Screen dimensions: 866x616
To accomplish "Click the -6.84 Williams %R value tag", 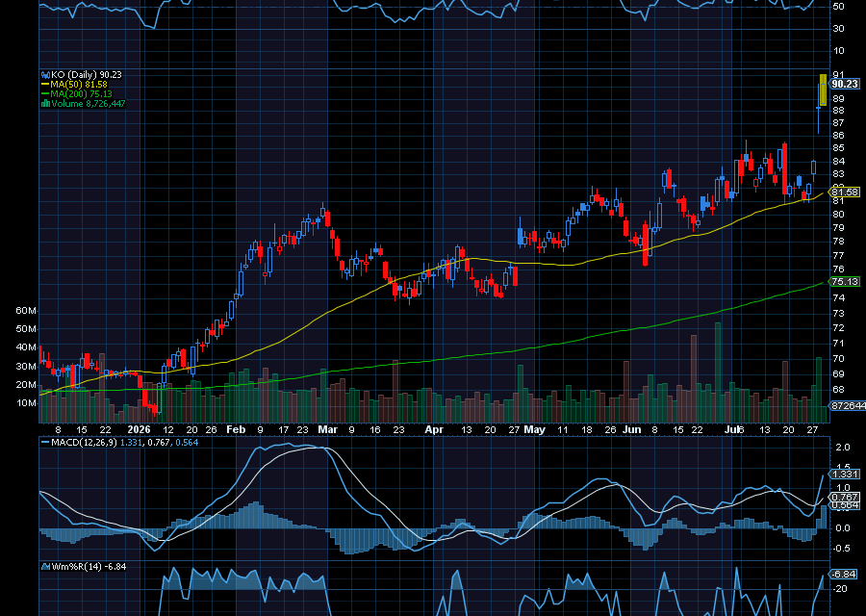I will coord(843,574).
